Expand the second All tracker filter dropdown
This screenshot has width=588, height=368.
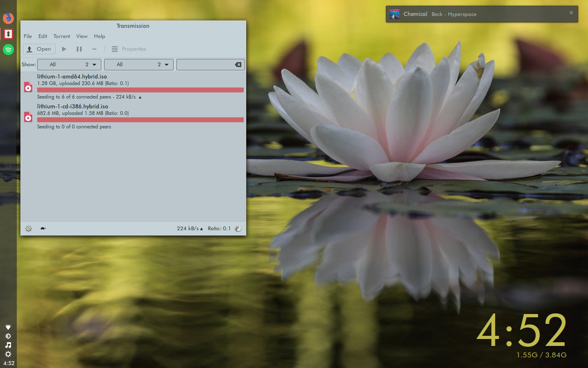point(139,65)
